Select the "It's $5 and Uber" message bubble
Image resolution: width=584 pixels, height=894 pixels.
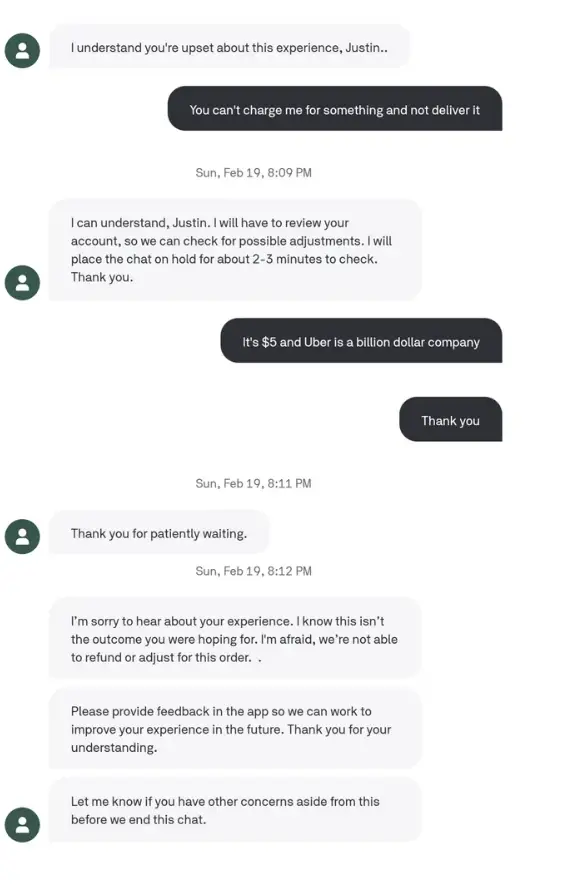coord(361,341)
